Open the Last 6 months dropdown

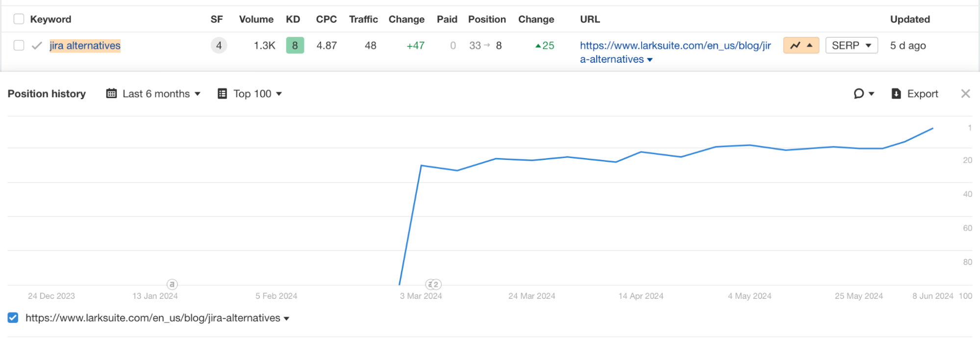click(161, 94)
